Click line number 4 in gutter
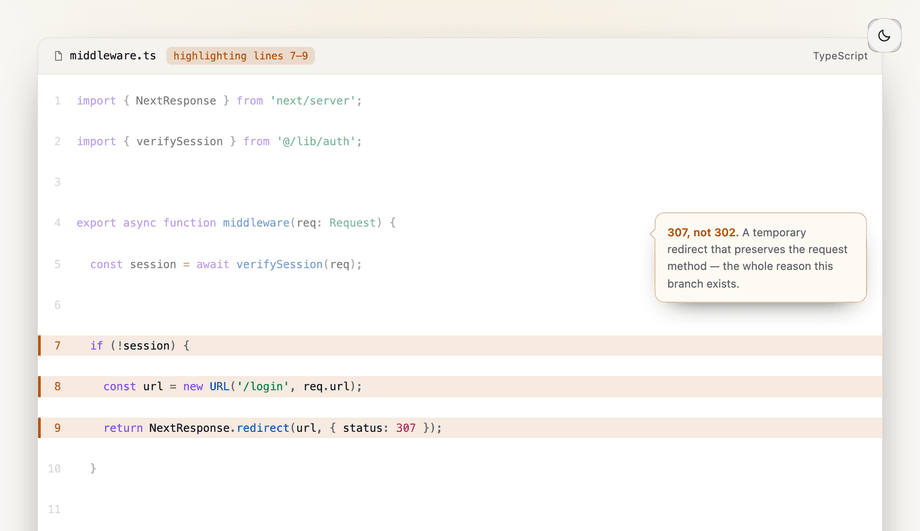This screenshot has height=531, width=920. pyautogui.click(x=58, y=223)
